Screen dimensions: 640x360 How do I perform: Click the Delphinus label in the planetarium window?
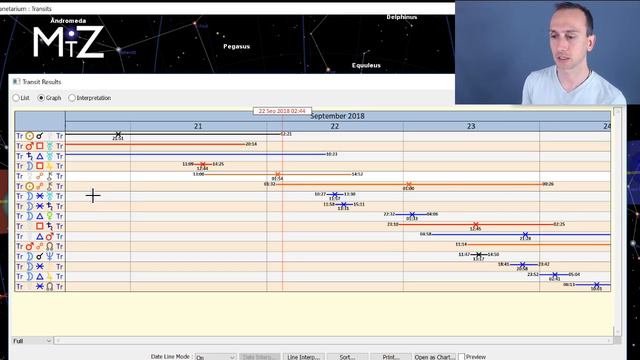pyautogui.click(x=402, y=17)
